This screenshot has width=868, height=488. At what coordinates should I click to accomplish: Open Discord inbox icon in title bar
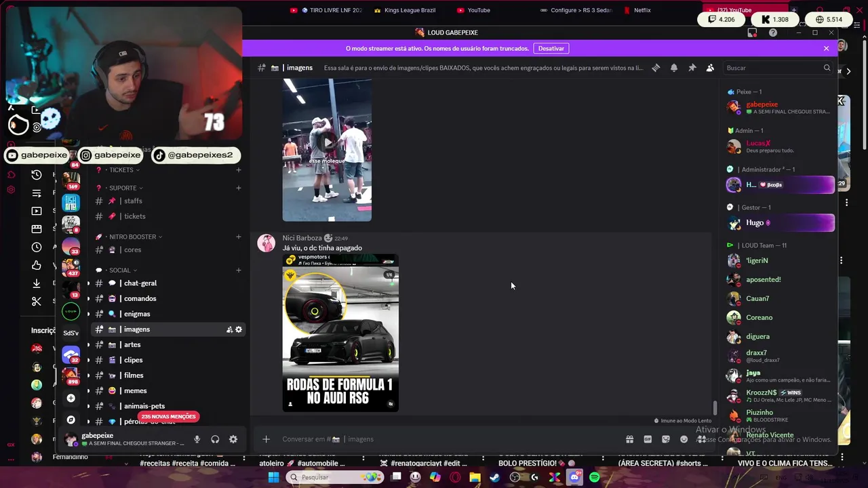752,33
